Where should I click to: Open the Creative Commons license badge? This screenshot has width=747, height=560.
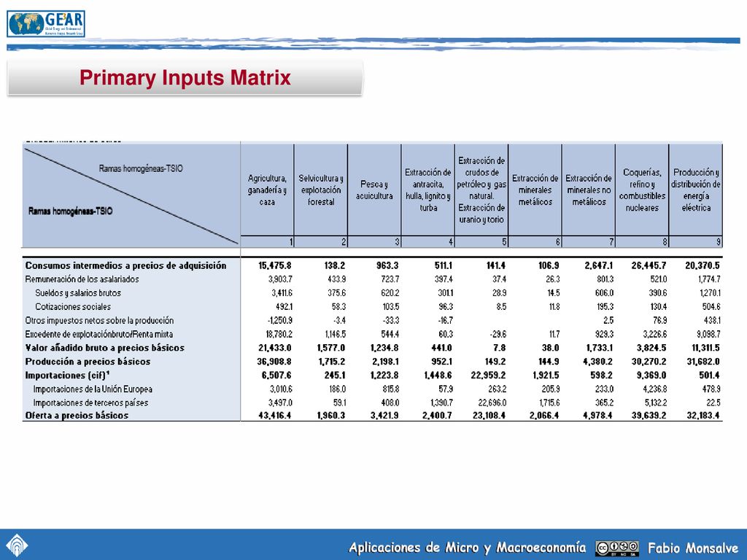coord(617,548)
